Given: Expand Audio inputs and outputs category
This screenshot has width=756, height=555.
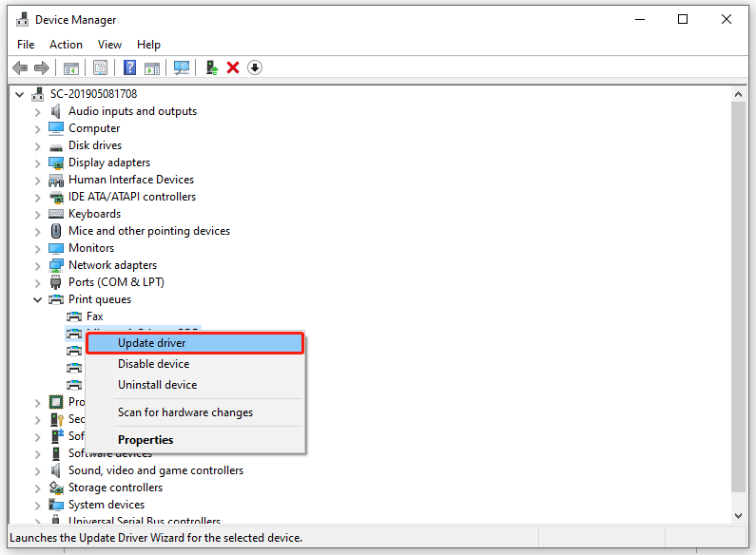Looking at the screenshot, I should point(38,112).
